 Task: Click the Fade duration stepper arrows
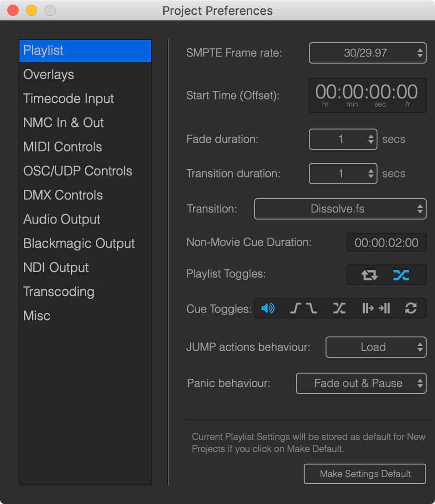371,139
